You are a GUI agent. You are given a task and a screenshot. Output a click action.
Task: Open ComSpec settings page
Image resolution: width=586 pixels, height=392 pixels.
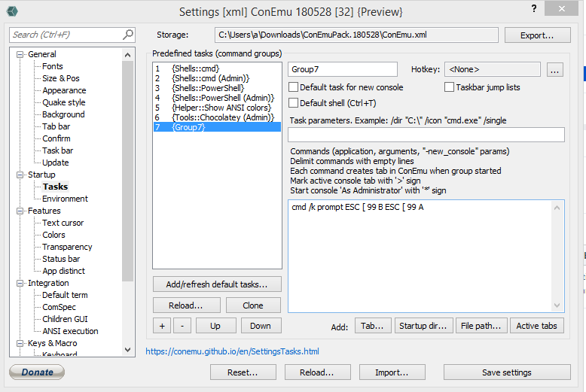pyautogui.click(x=59, y=307)
